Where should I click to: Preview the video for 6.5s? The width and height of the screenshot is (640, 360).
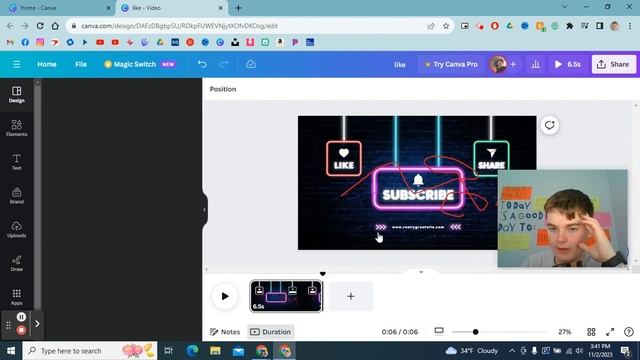click(567, 64)
